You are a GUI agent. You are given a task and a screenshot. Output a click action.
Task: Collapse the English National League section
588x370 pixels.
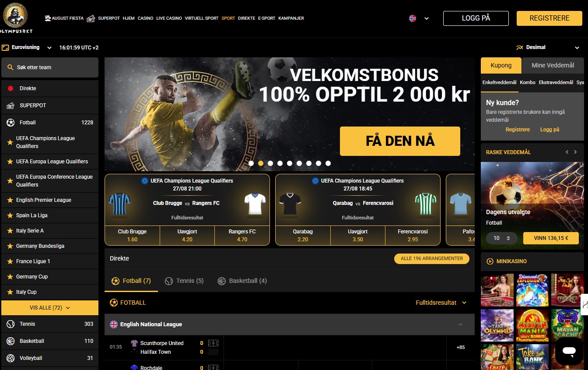pos(460,324)
